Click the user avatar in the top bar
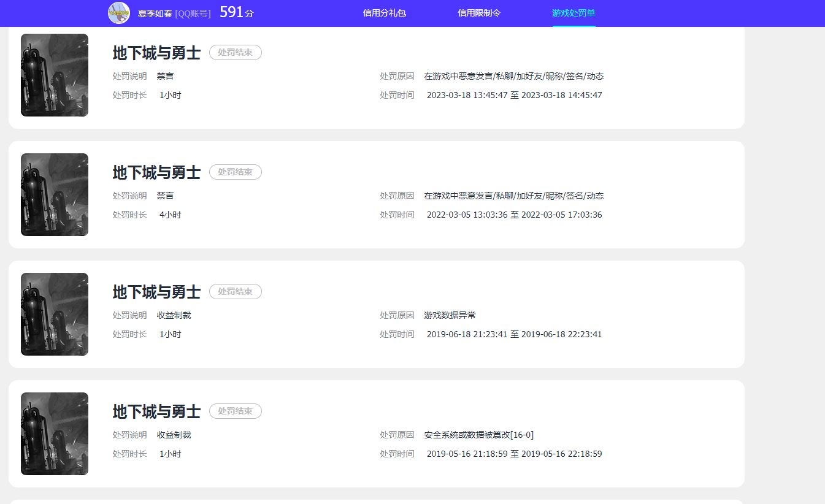Image resolution: width=825 pixels, height=504 pixels. coord(118,13)
